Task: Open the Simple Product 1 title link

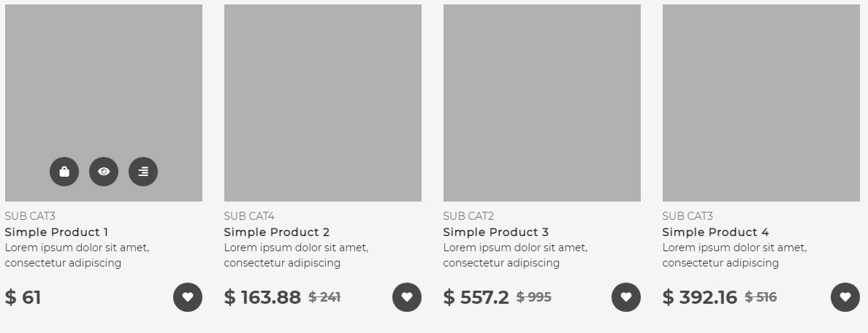Action: (56, 232)
